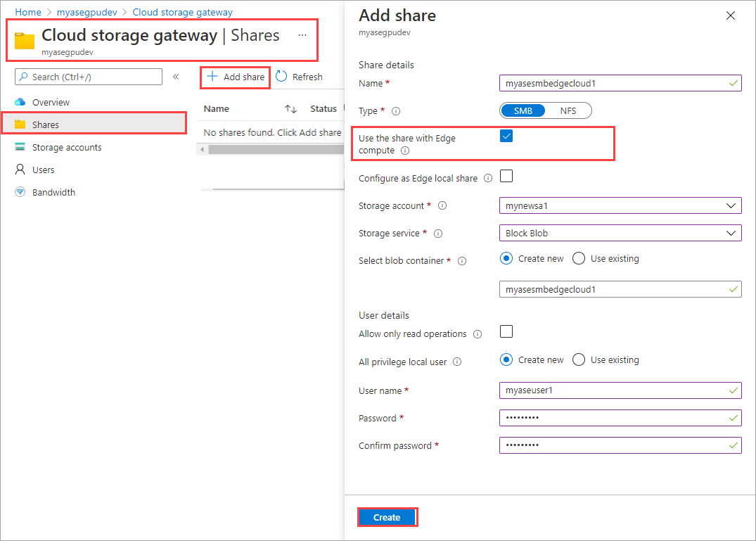Sort the Name column
This screenshot has width=756, height=541.
pos(290,108)
